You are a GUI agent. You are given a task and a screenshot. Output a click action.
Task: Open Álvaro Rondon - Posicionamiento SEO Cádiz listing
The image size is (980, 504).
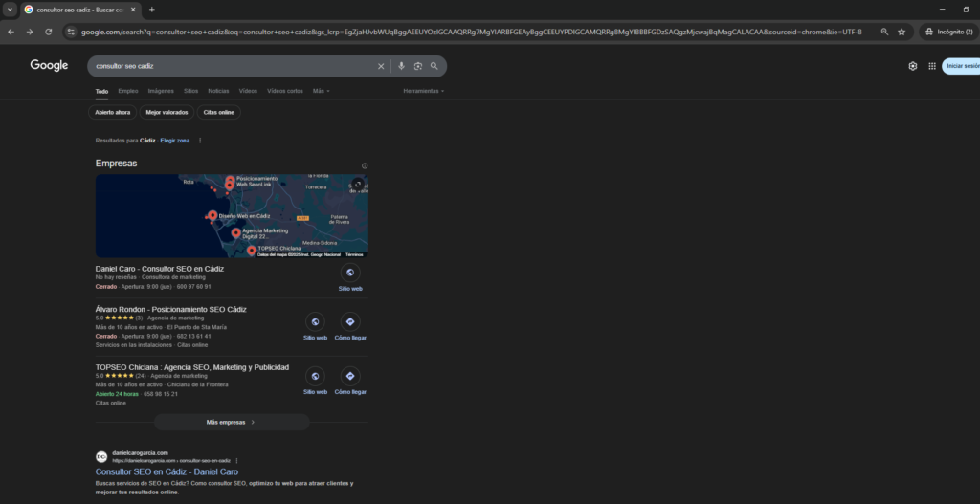pos(170,309)
